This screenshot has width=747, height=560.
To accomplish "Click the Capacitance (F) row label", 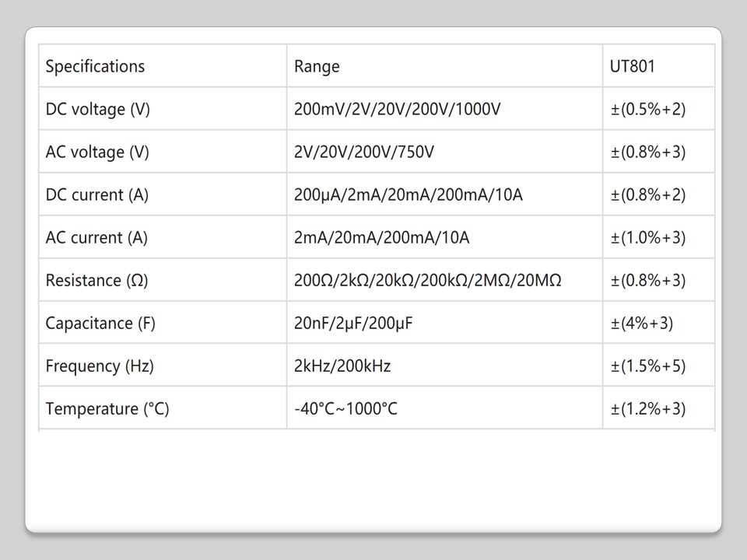I will (100, 323).
